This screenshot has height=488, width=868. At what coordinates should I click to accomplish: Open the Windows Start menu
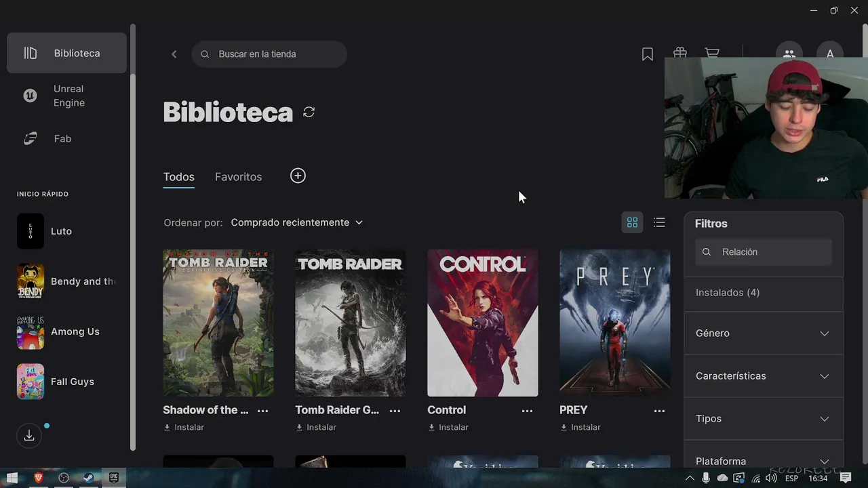pyautogui.click(x=12, y=479)
